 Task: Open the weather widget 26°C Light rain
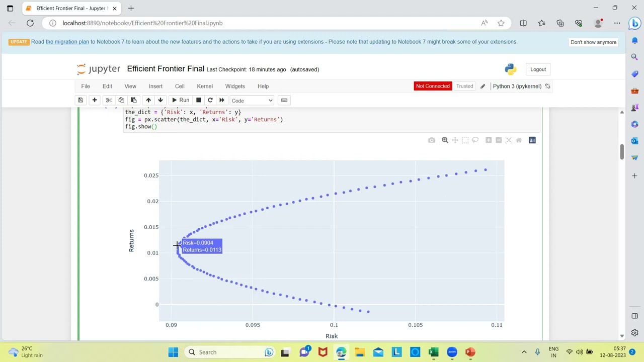point(25,352)
